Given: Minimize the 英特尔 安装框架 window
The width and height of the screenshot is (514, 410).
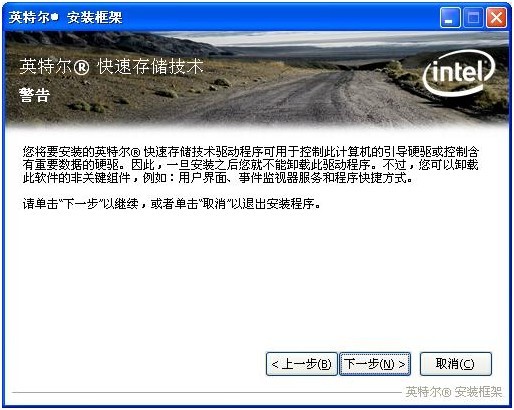Looking at the screenshot, I should click(450, 18).
